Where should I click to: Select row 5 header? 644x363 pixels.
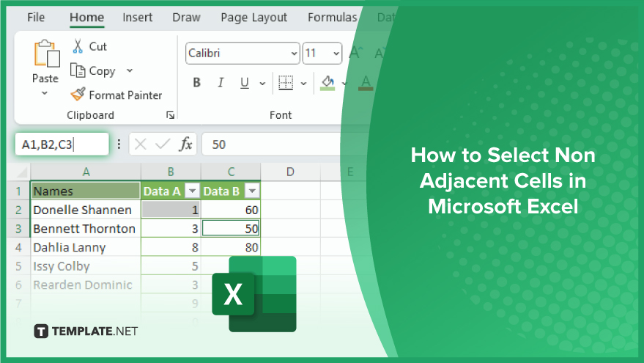(18, 266)
